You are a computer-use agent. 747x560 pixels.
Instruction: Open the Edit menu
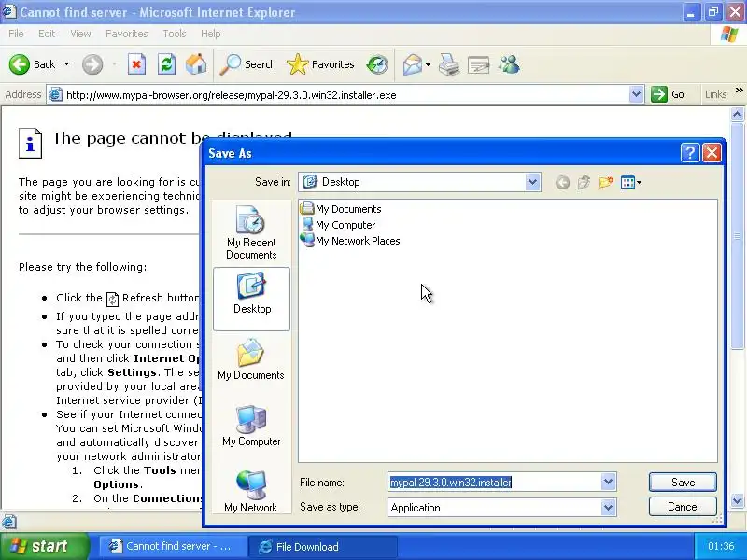click(47, 34)
